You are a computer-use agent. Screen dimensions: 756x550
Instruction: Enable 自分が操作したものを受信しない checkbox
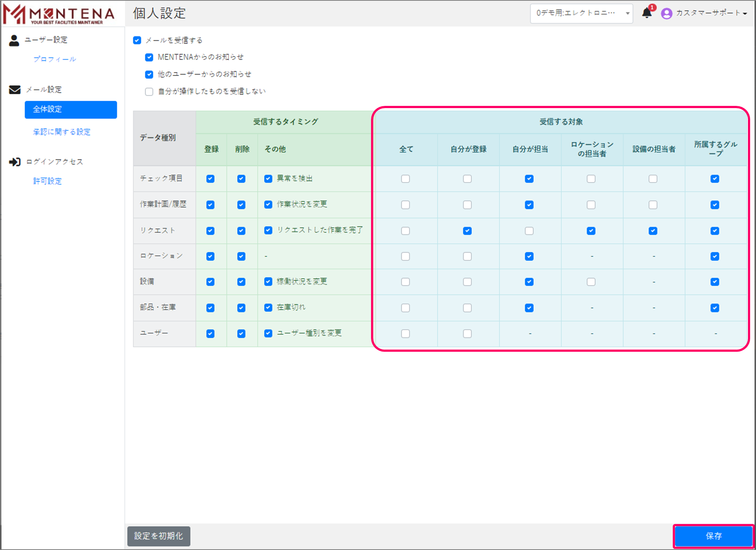point(149,92)
